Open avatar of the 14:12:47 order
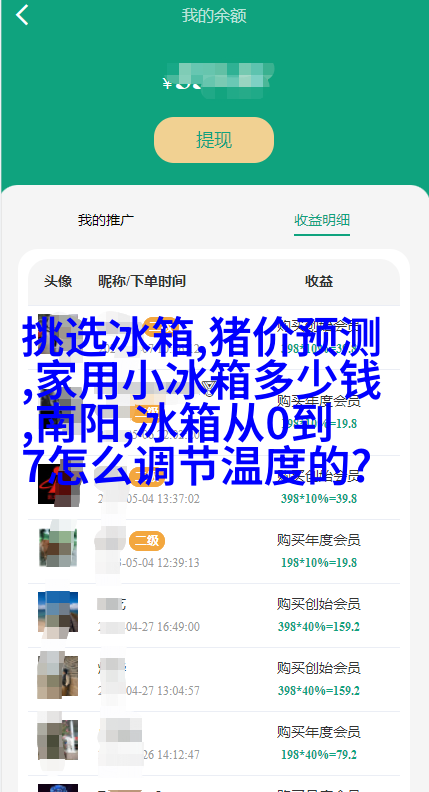Screen dimensions: 429x792 [x=58, y=740]
